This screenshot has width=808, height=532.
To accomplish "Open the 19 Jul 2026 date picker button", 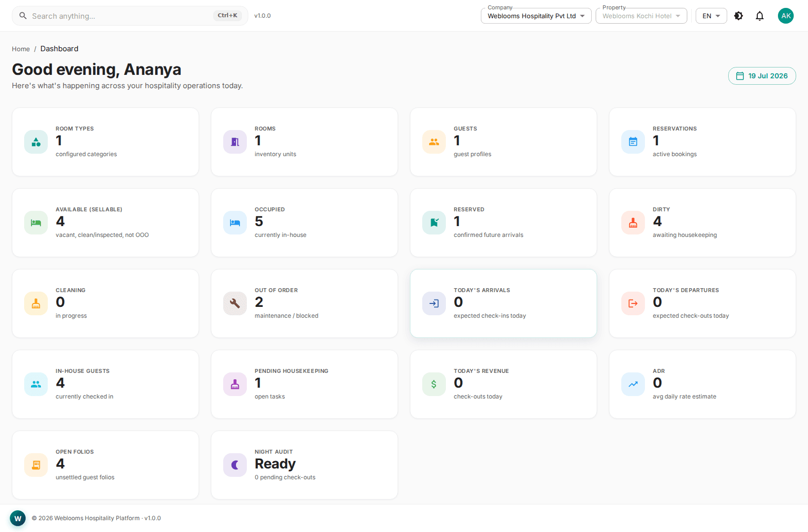I will click(x=762, y=76).
